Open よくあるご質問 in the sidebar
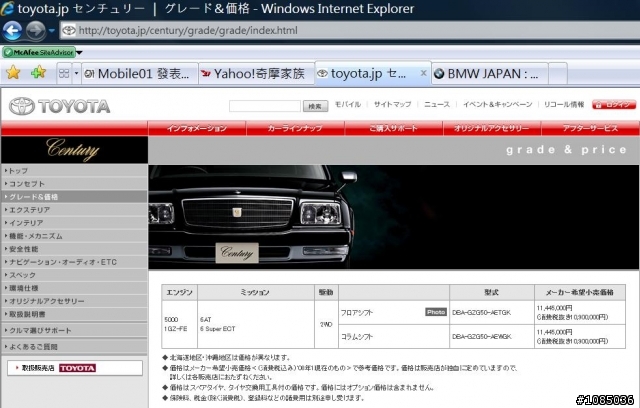 (x=74, y=347)
